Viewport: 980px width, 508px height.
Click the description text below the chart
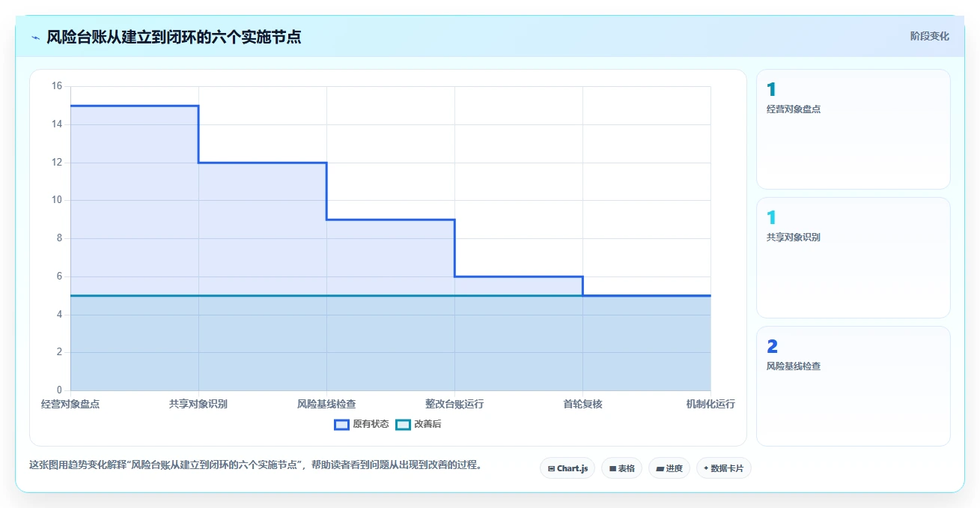[x=255, y=465]
